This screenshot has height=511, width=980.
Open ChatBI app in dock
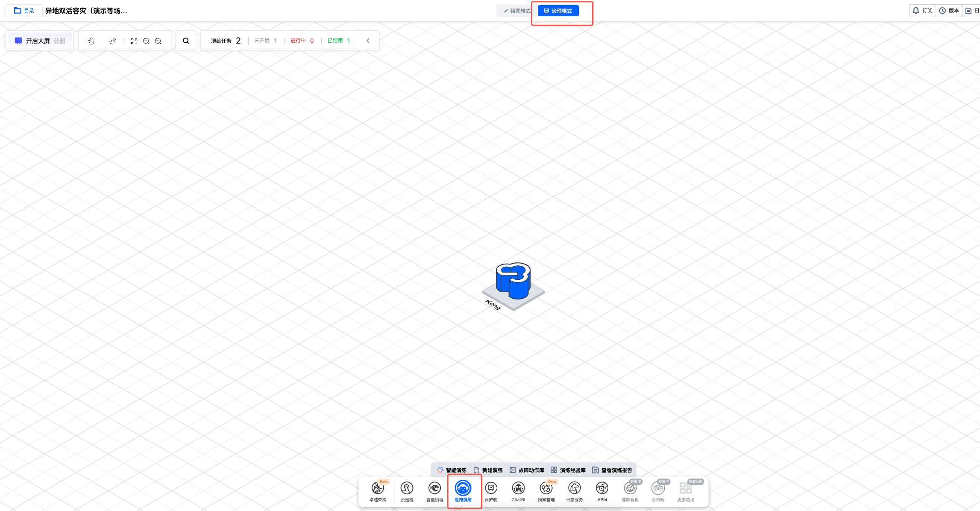(518, 490)
